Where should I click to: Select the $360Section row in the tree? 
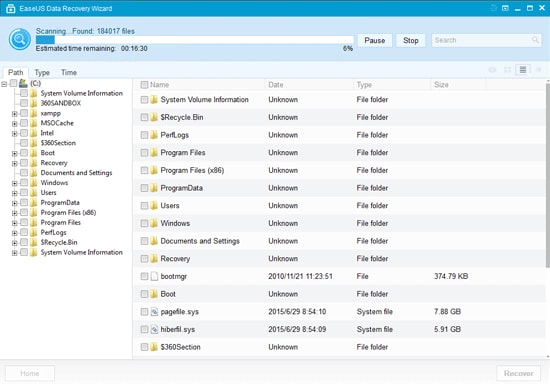tap(58, 143)
